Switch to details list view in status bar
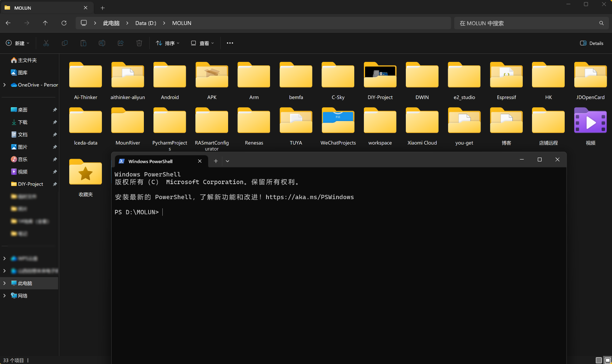612x364 pixels. coord(599,360)
